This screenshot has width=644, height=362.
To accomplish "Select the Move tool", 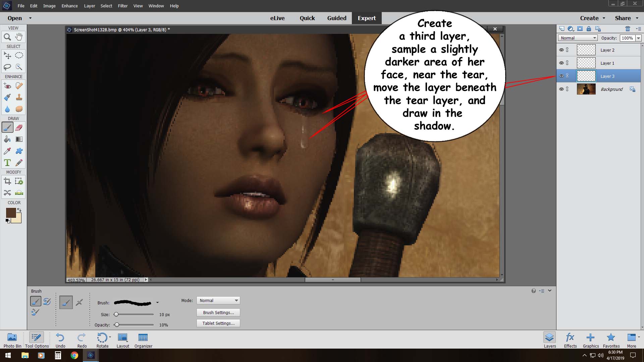I will point(7,55).
